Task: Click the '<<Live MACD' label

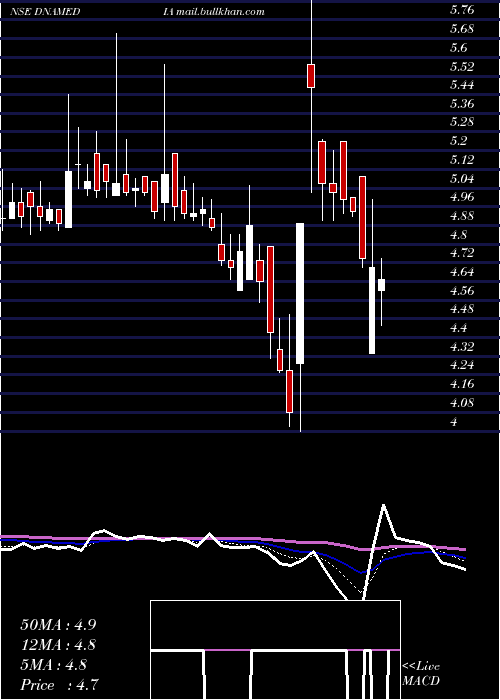Action: click(421, 674)
